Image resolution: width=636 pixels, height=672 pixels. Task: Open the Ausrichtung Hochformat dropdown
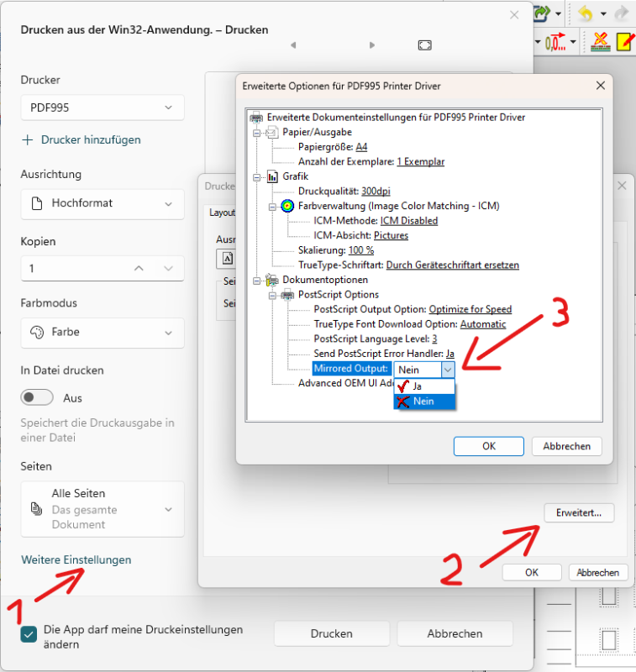[x=102, y=203]
